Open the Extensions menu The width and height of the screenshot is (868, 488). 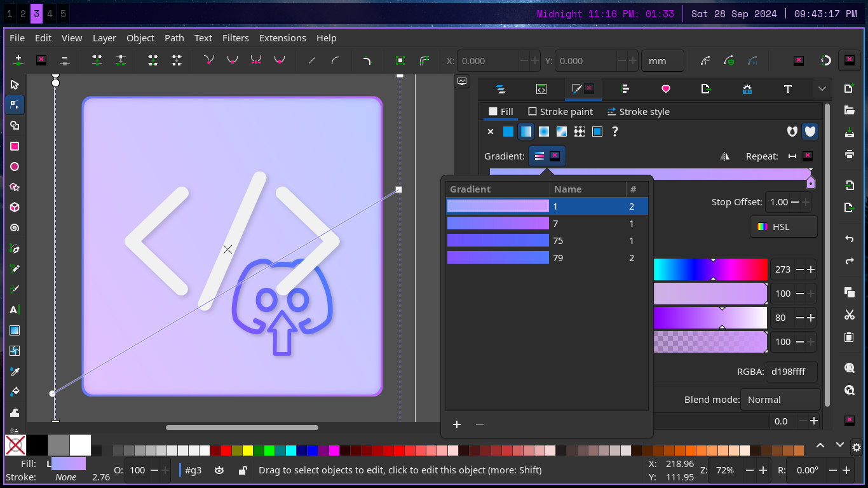pyautogui.click(x=282, y=38)
